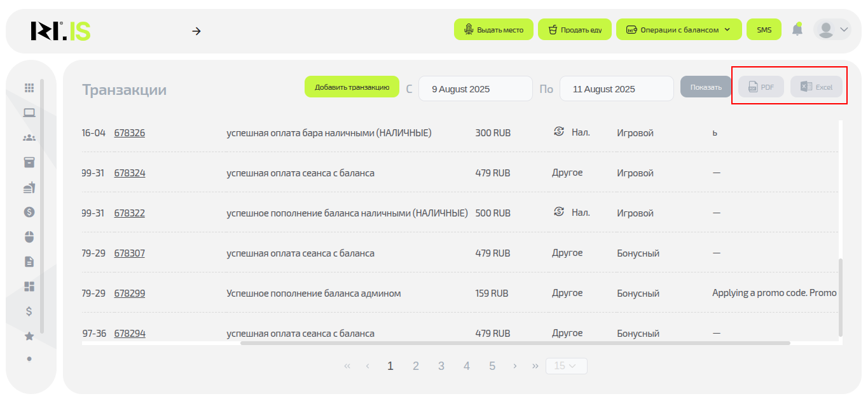868x403 pixels.
Task: Open the food menu sidebar icon
Action: tap(29, 187)
